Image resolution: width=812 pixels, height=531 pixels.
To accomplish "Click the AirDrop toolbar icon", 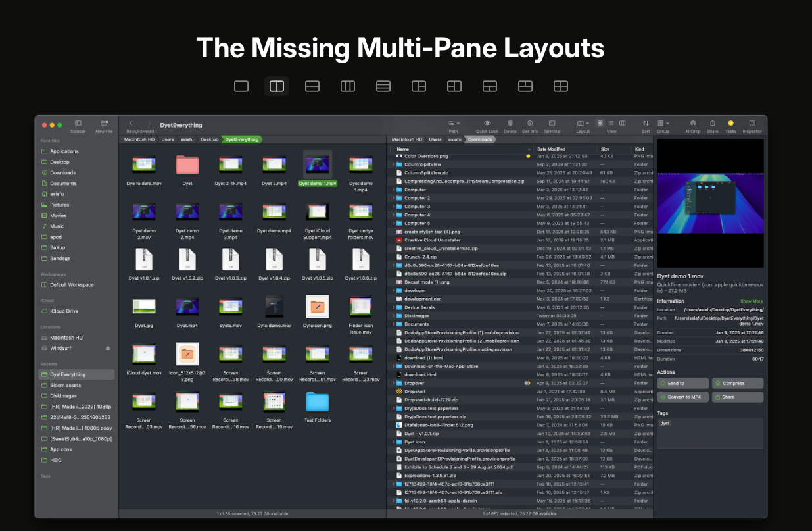I will pos(692,123).
